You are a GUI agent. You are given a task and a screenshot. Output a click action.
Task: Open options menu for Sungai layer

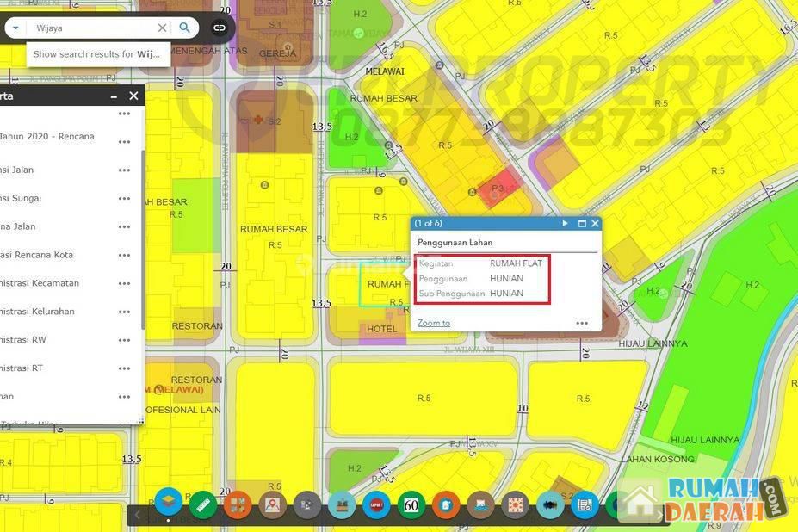point(125,198)
